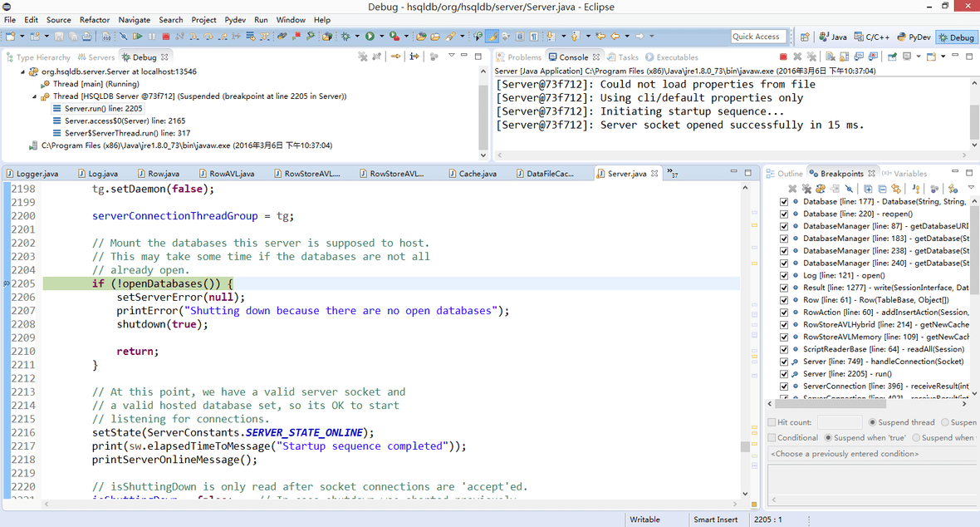Select the Suspend thread radio button

[x=872, y=422]
